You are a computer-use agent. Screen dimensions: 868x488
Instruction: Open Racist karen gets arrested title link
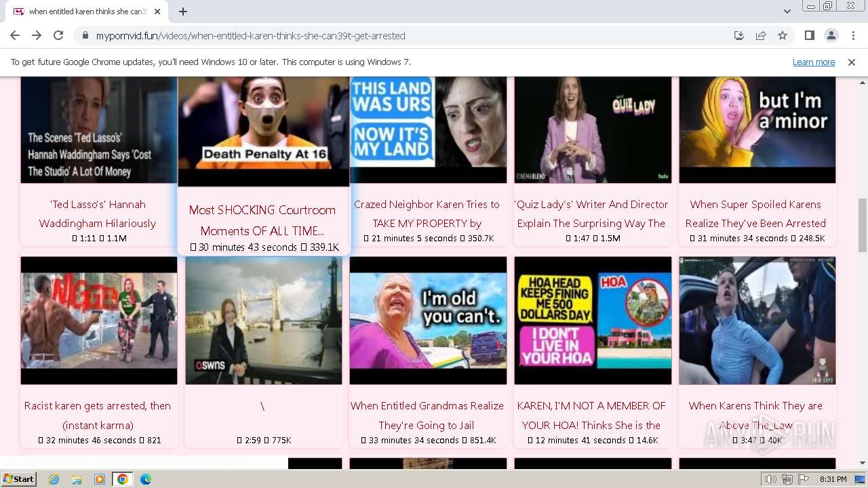point(98,415)
